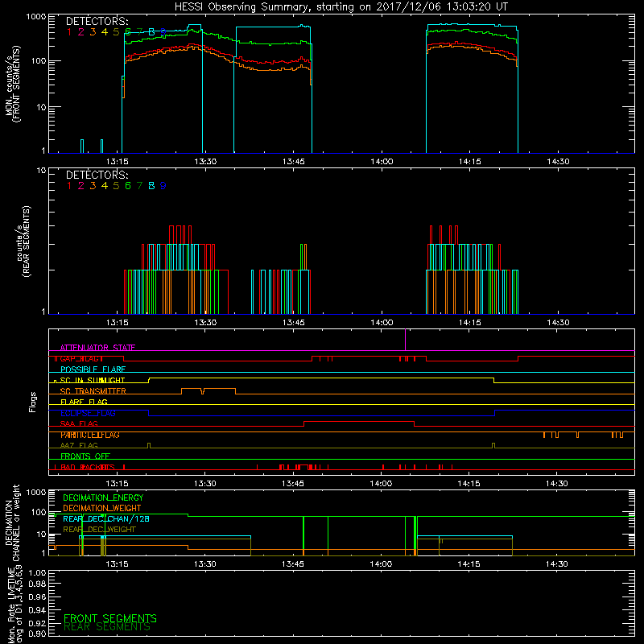
Task: Select blue detector number 9 in the rear segments legend
Action: click(163, 186)
